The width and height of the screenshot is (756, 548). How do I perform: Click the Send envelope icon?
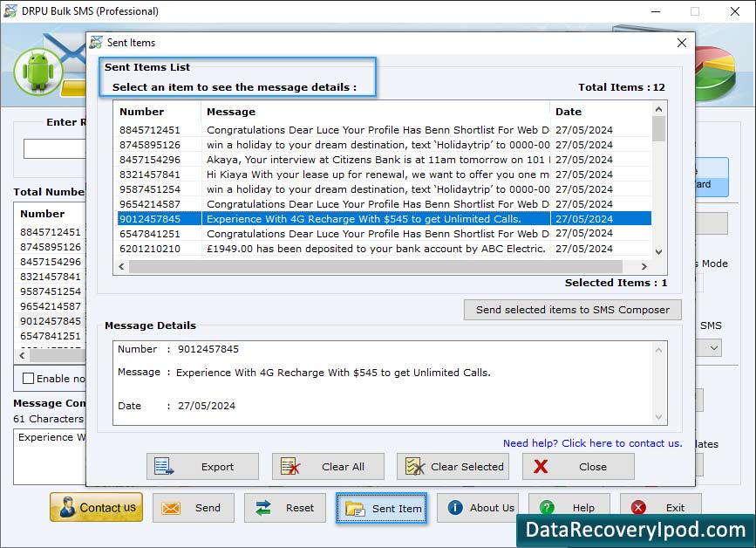click(x=171, y=508)
